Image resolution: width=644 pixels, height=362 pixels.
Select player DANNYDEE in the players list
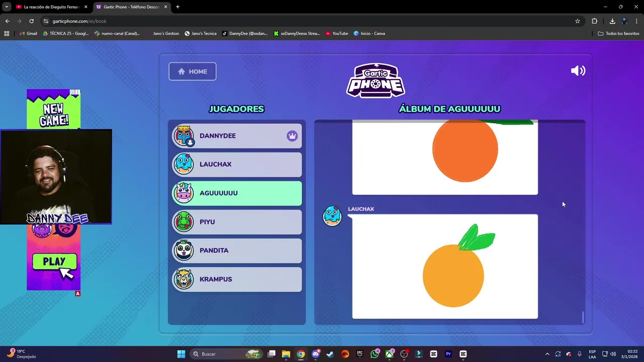[237, 136]
